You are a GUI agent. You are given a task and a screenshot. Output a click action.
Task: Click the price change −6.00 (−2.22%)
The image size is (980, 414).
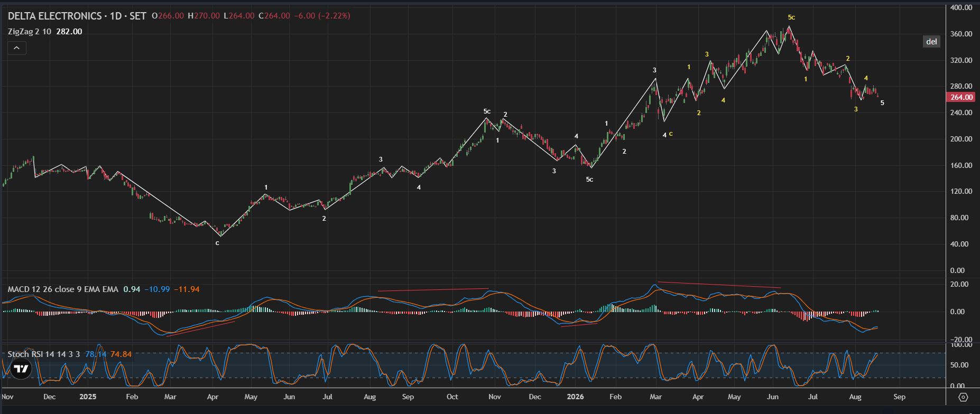322,16
